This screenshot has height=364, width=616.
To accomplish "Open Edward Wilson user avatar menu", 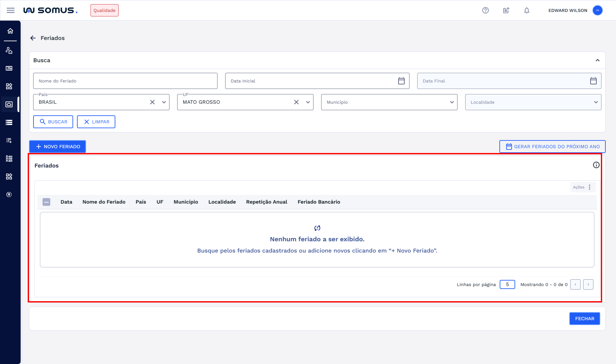I will (x=597, y=10).
